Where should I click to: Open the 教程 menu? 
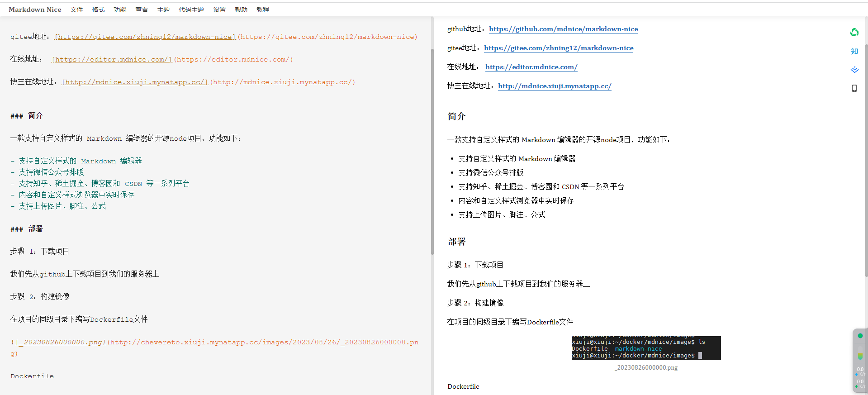click(x=263, y=10)
